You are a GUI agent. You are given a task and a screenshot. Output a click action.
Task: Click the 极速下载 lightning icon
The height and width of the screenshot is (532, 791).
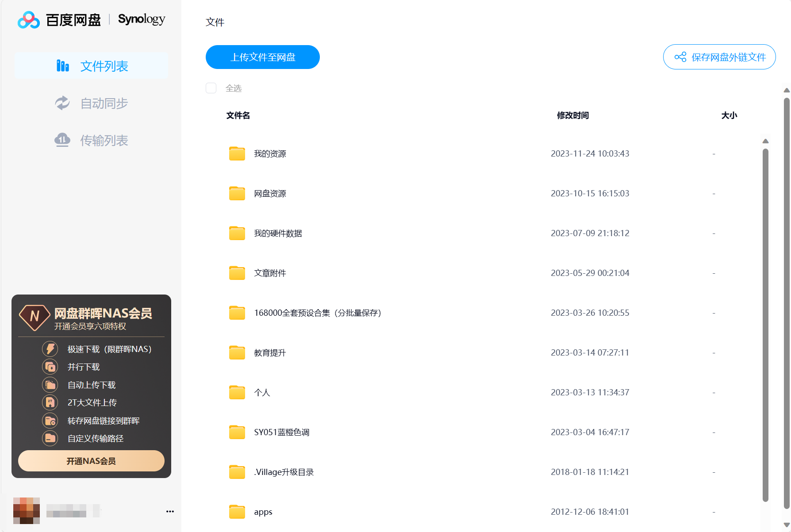50,349
